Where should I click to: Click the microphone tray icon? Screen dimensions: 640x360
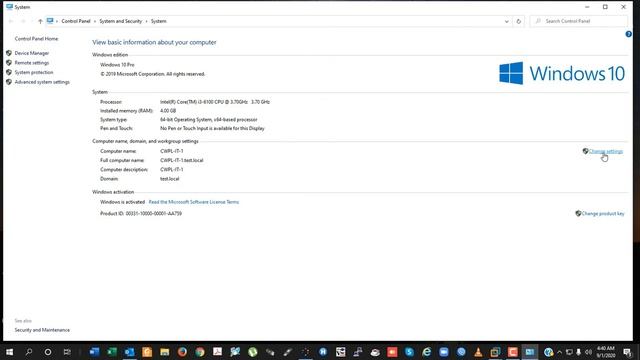coord(578,352)
